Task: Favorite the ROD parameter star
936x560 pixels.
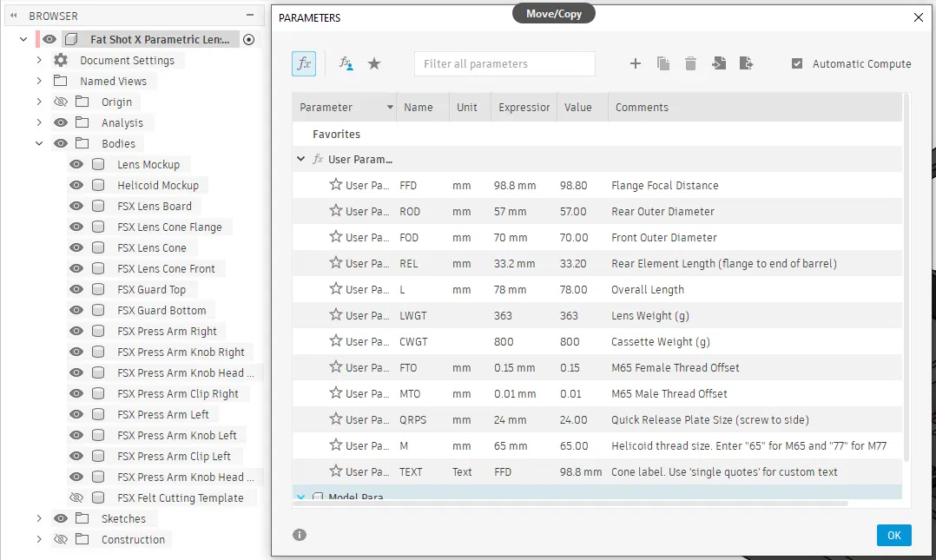Action: coord(336,211)
